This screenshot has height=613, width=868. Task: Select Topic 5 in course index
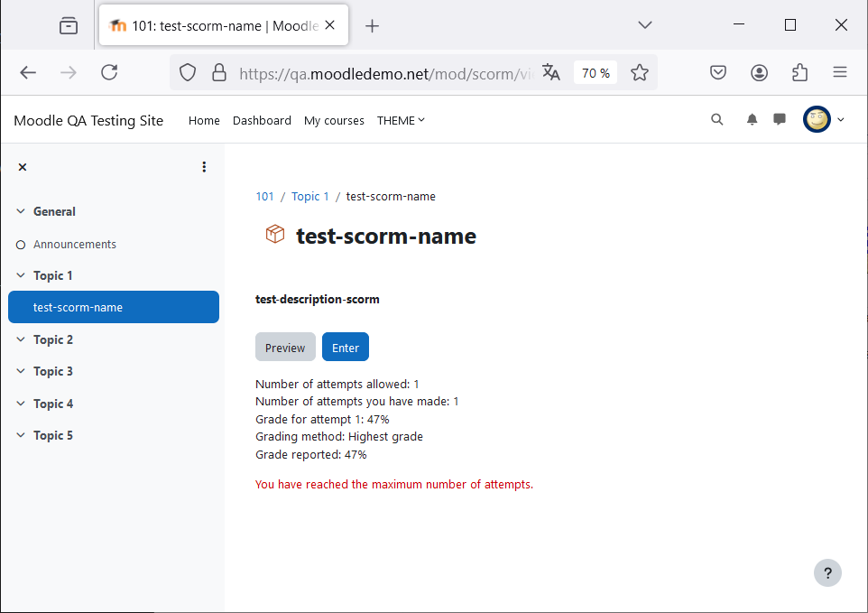tap(53, 435)
